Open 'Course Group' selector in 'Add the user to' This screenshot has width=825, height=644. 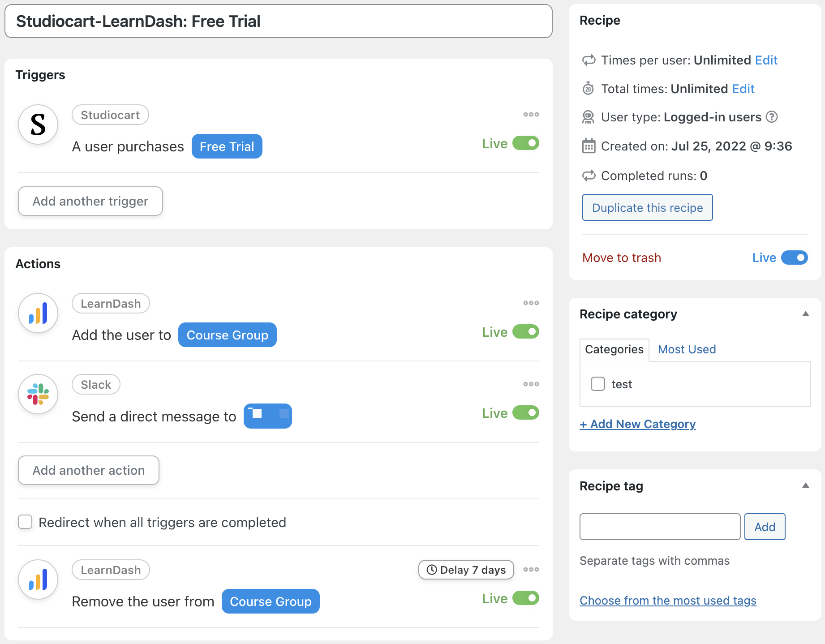[x=228, y=335]
